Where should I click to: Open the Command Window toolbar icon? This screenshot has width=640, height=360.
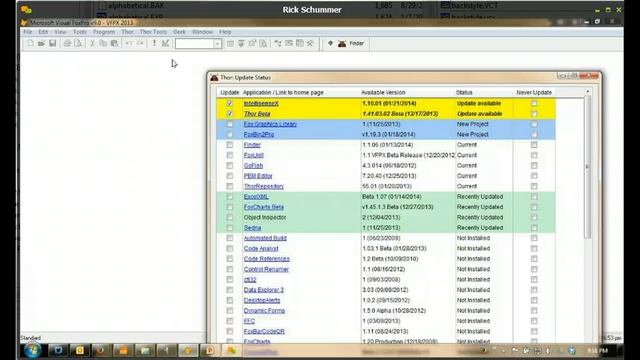[x=230, y=43]
